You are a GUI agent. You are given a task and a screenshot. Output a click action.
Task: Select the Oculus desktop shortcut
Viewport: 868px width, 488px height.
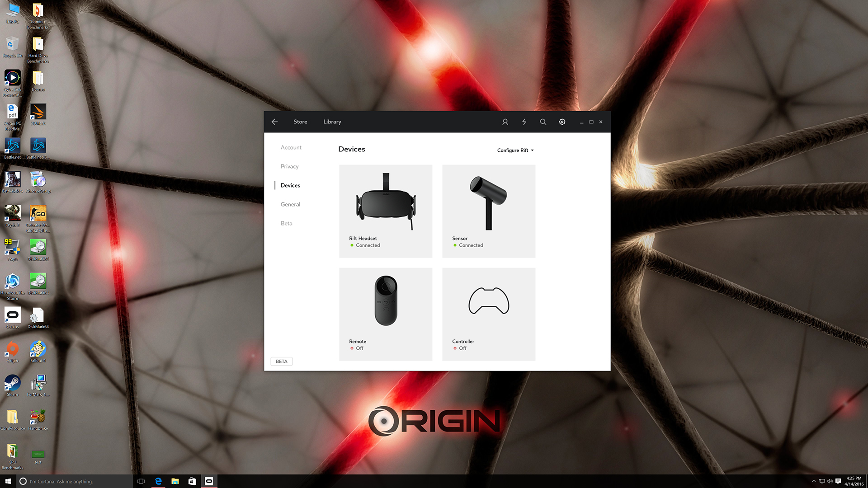tap(13, 318)
